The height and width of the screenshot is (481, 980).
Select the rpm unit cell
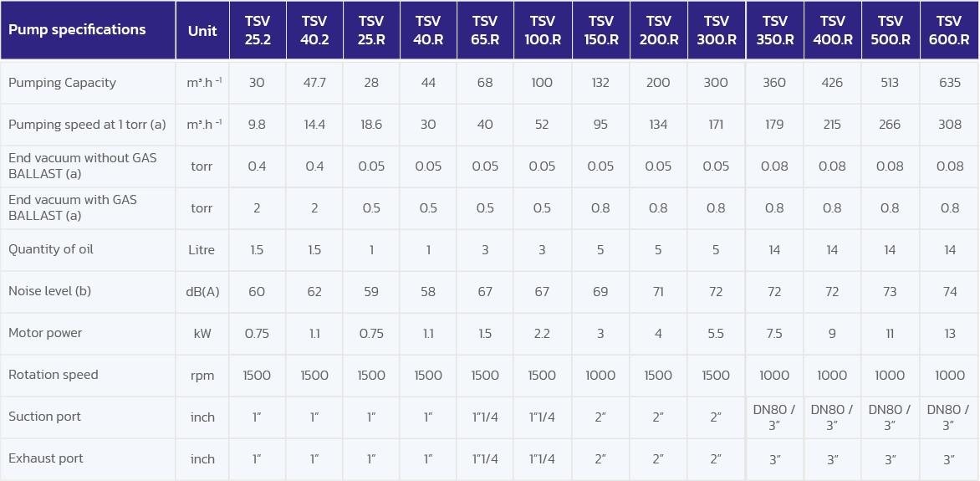(202, 376)
